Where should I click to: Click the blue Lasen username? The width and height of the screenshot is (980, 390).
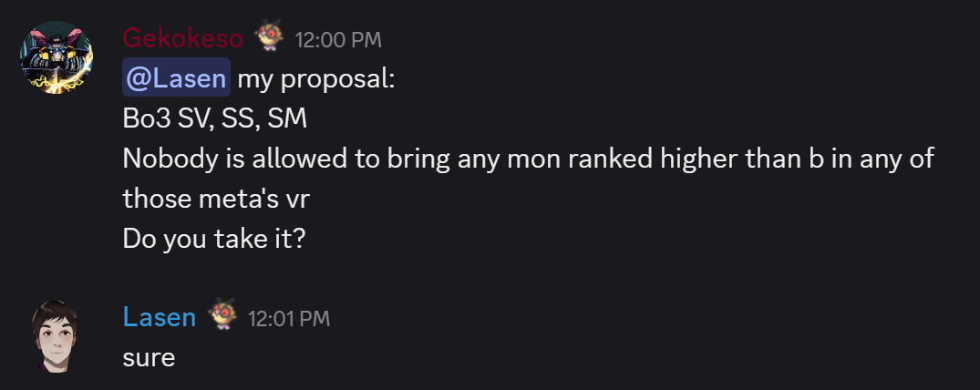[160, 317]
